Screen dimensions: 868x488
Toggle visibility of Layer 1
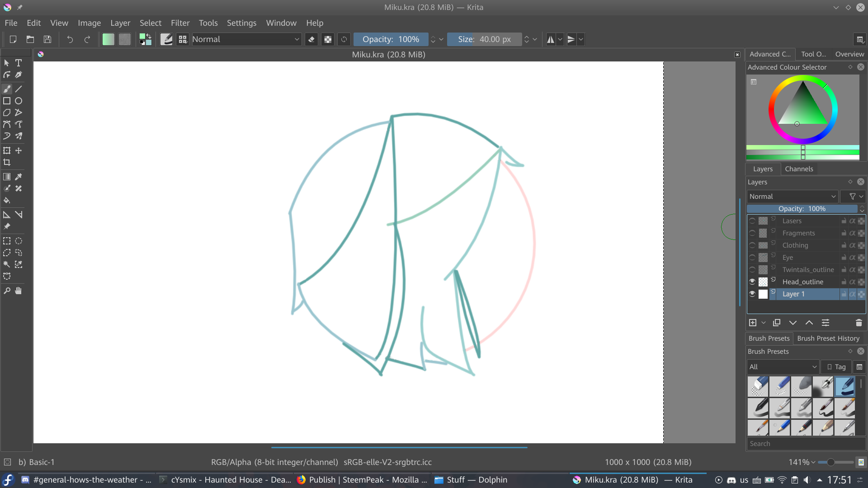[x=752, y=294]
